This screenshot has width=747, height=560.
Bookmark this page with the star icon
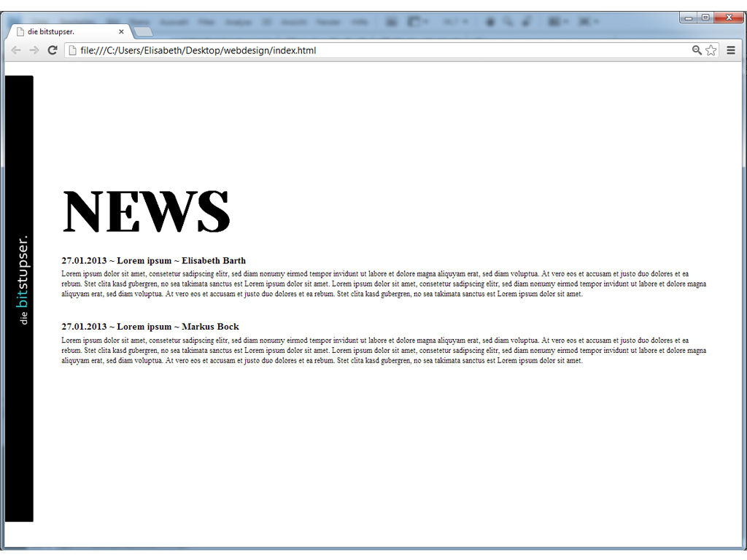click(711, 50)
